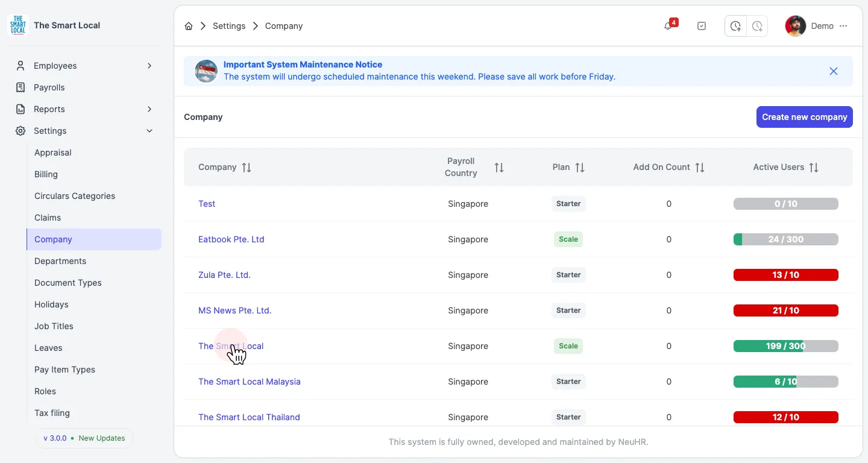Click 24 / 300 usage bar for Eatbook
The height and width of the screenshot is (463, 868).
point(786,239)
